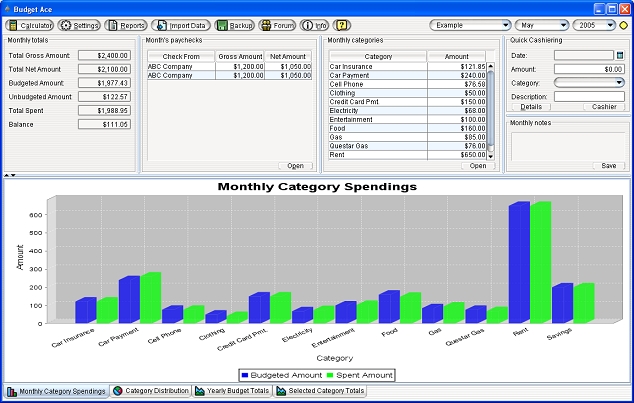Click the Amount input field in Quick Cashiering
Screen dimensions: 634x403
click(x=588, y=69)
